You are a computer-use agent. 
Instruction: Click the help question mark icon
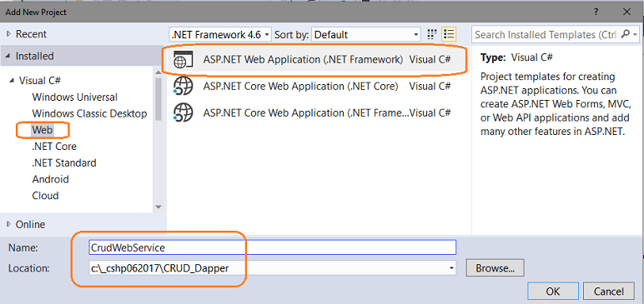click(x=596, y=12)
